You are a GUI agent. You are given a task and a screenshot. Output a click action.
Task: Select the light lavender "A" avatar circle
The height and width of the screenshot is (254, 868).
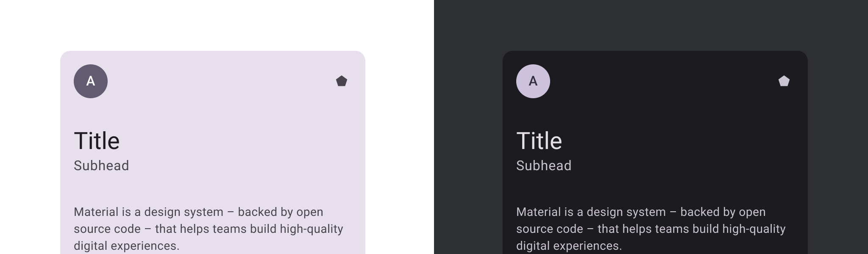click(533, 81)
